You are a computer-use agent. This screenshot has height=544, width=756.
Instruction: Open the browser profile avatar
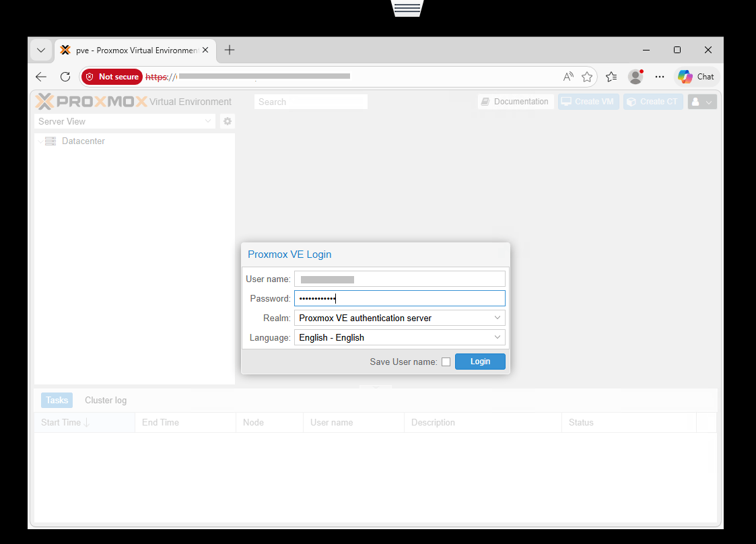[636, 77]
